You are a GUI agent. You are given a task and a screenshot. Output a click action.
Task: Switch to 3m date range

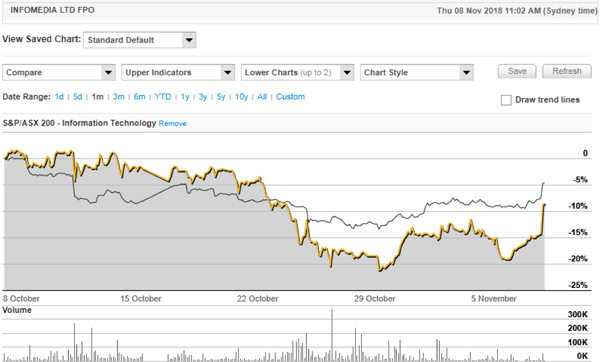pos(119,97)
